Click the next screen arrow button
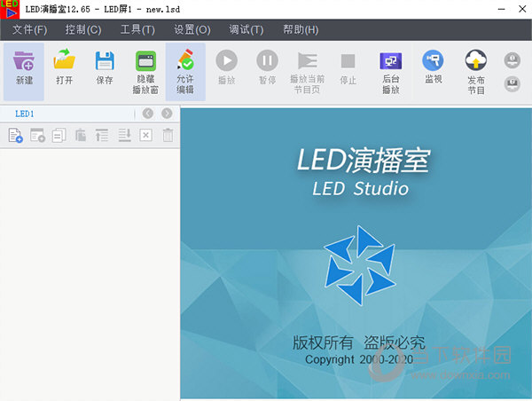 pos(167,114)
